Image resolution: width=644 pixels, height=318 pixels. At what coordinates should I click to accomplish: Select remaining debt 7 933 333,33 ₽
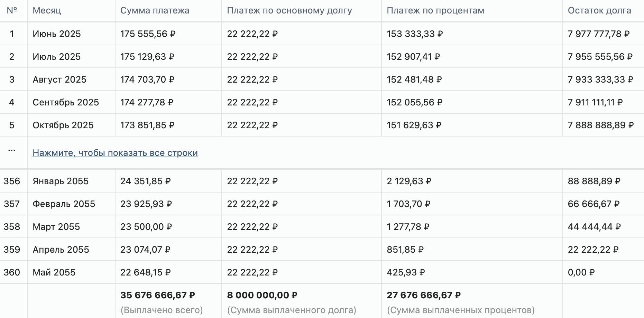600,79
